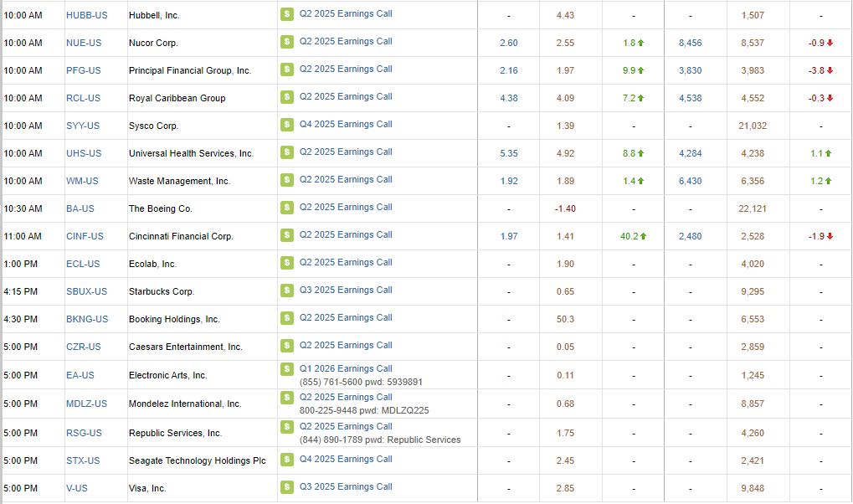Open the BA-US ticker link
853x504 pixels.
pos(80,209)
